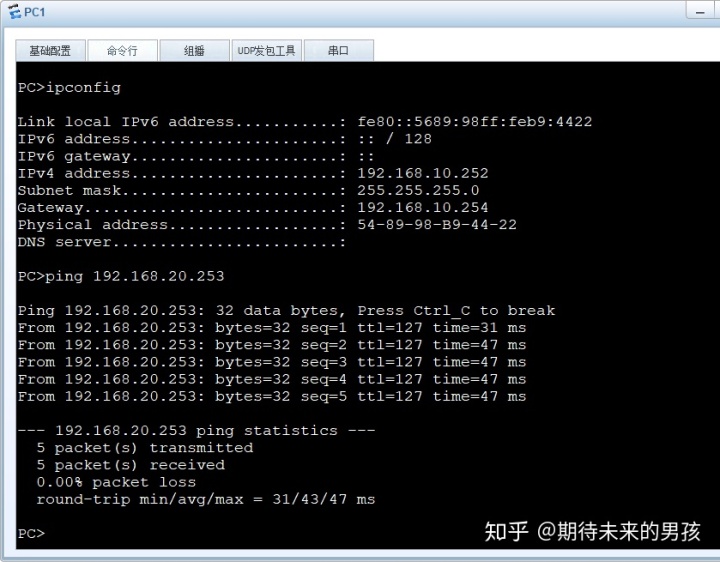Click the round-trip min/avg/max line
Viewport: 720px width, 562px height.
coord(206,500)
